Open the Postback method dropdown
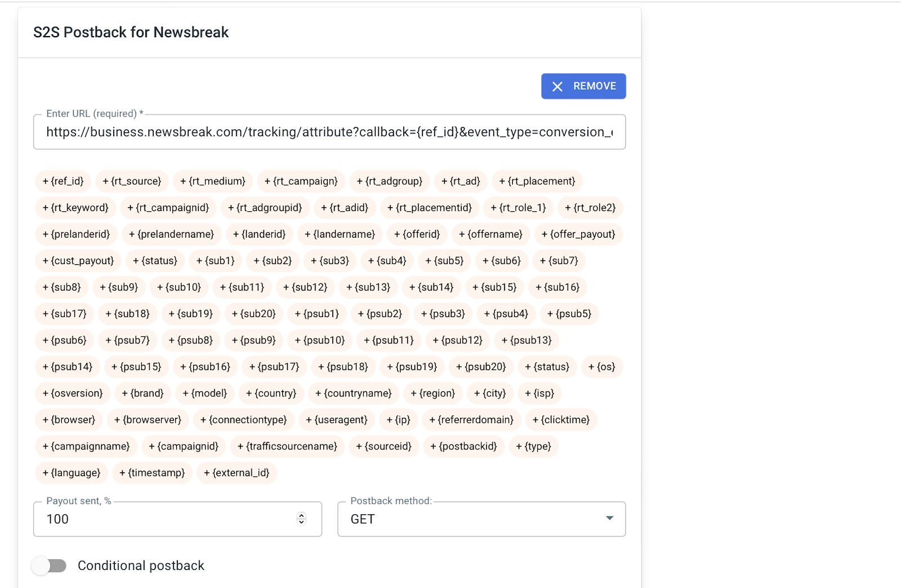The image size is (901, 588). (x=481, y=519)
